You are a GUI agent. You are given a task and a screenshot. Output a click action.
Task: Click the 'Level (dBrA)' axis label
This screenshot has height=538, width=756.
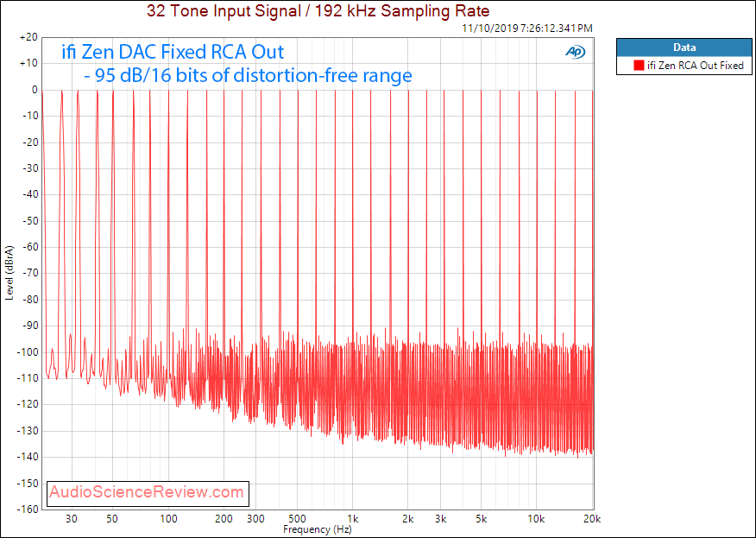9,273
